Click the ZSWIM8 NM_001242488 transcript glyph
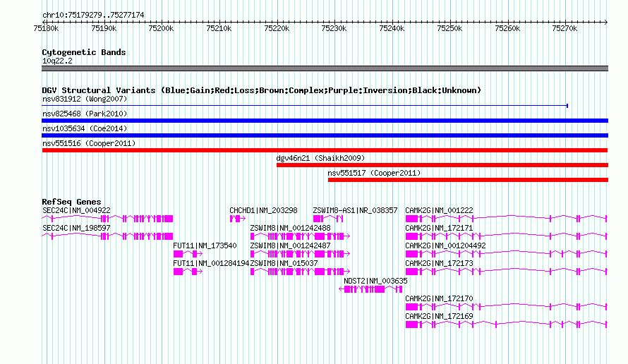 (300, 236)
